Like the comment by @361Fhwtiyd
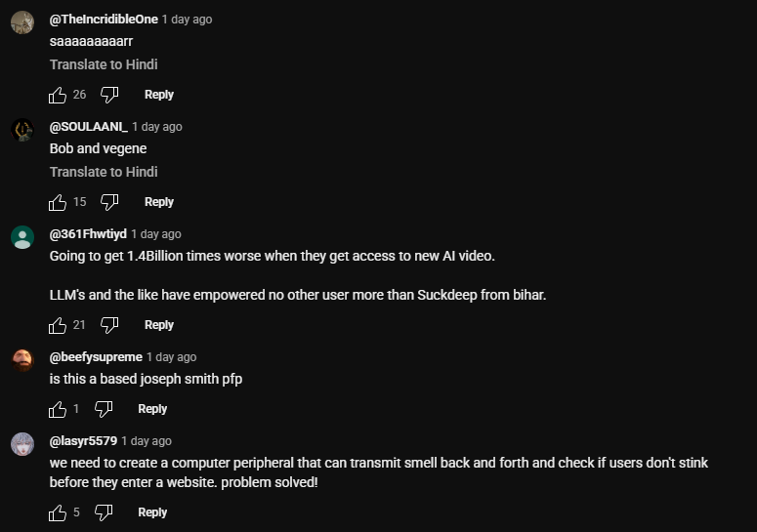757x532 pixels. click(x=58, y=326)
